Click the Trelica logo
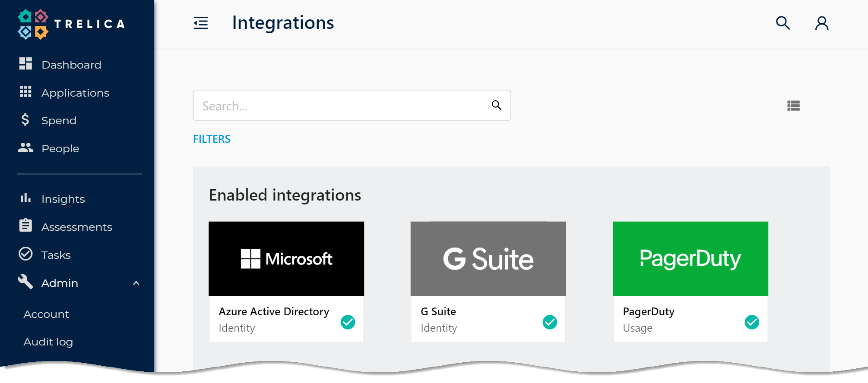 coord(72,24)
